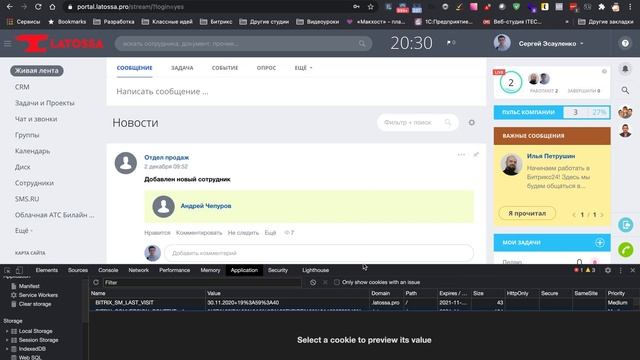Add a new task with plus icon
Viewport: 640px width, 360px height.
(600, 242)
